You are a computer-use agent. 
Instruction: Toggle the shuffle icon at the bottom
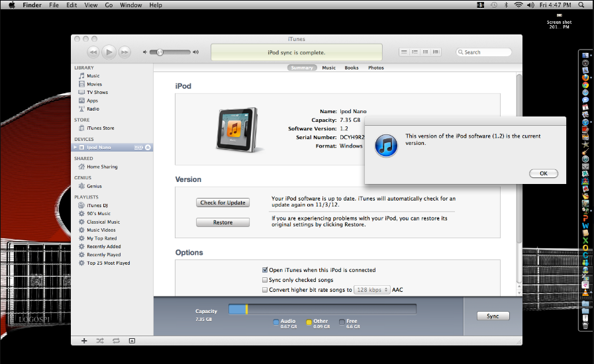(x=100, y=341)
